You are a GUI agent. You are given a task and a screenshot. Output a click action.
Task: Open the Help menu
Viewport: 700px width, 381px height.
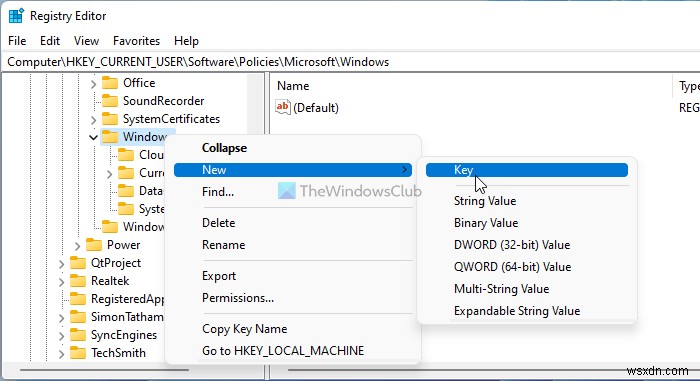point(186,41)
